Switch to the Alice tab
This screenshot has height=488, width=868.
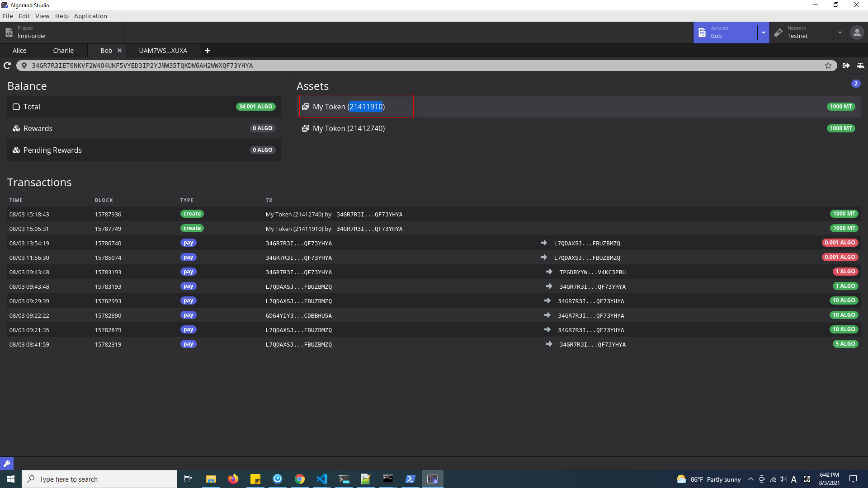click(19, 51)
